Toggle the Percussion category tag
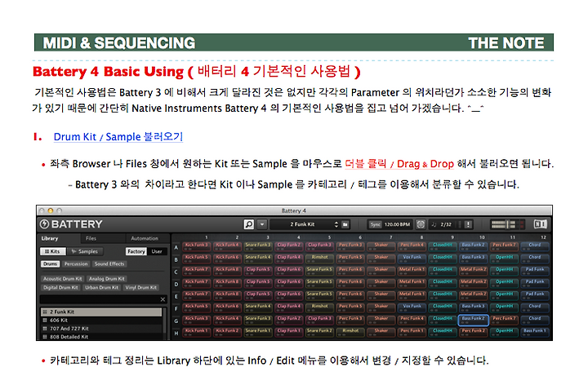The image size is (588, 376). point(76,263)
